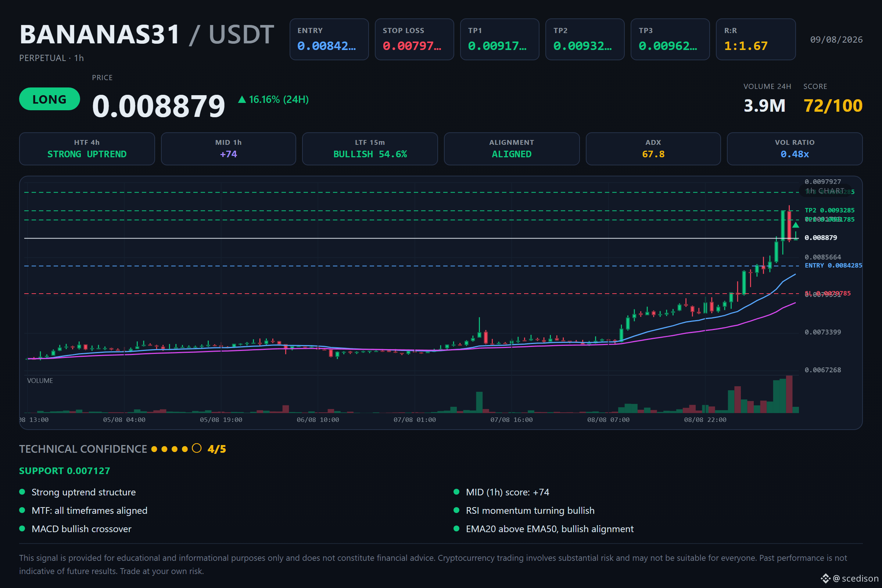Image resolution: width=882 pixels, height=588 pixels.
Task: Click the 0.0097927 axis label
Action: pos(823,182)
